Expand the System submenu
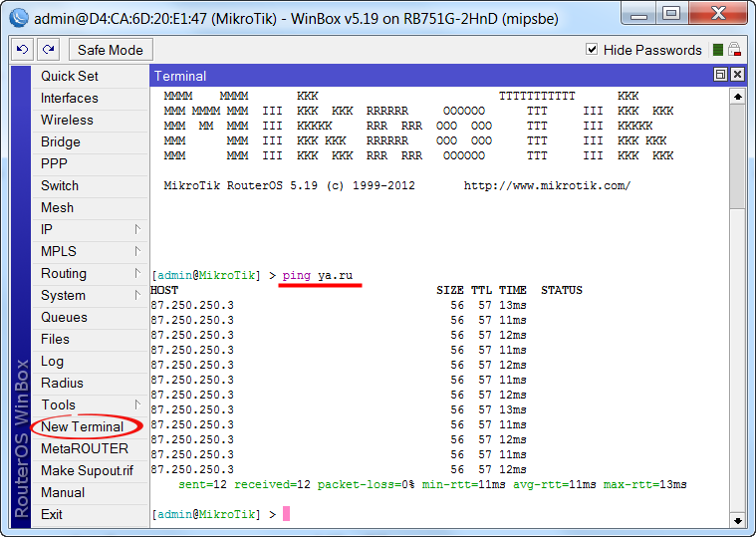This screenshot has width=756, height=537. point(90,295)
